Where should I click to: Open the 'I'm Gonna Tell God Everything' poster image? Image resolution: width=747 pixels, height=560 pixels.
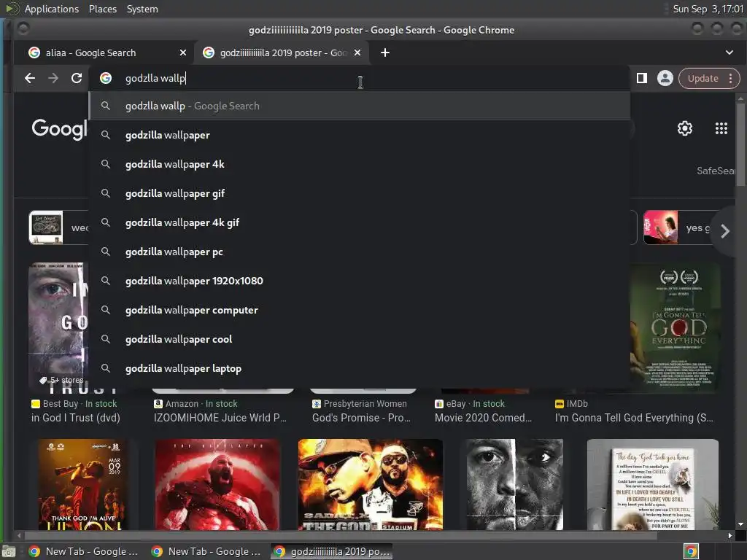click(675, 329)
